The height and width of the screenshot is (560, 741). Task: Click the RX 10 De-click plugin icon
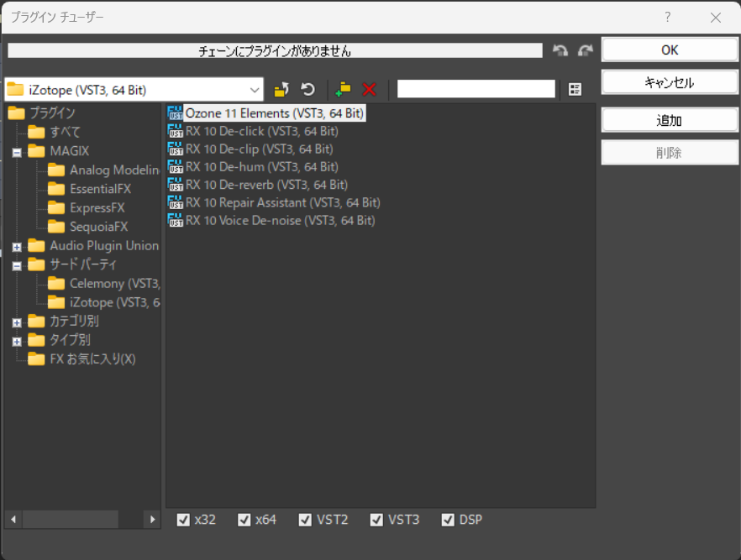(x=175, y=131)
